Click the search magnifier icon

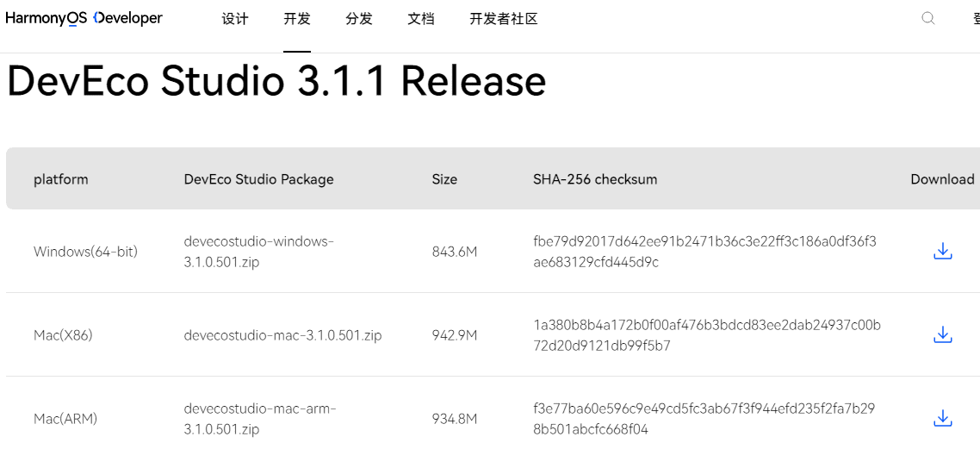[x=927, y=18]
